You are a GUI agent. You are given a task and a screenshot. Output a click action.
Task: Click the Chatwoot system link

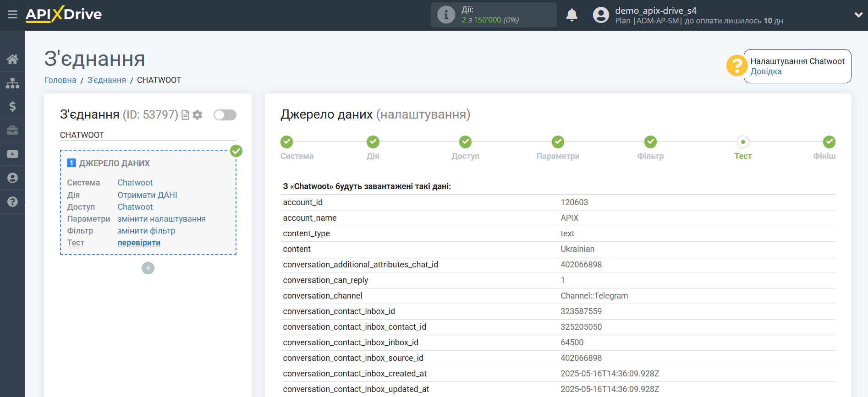(135, 183)
